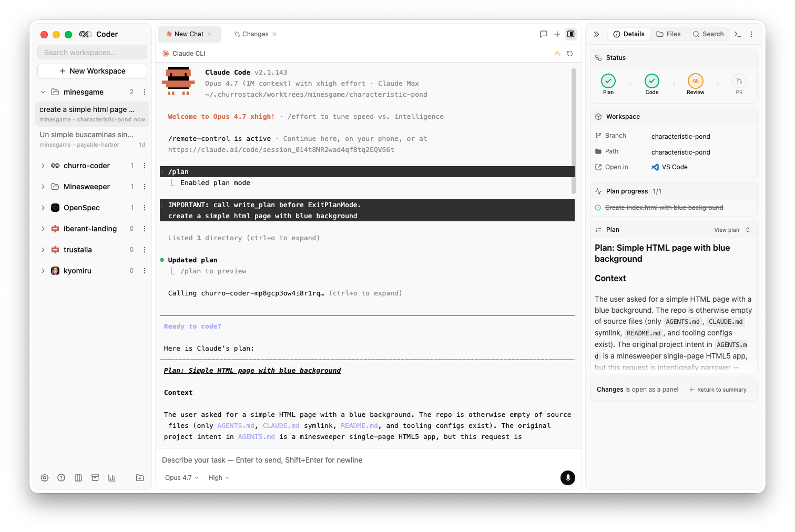Collapse the minesgame project group

(43, 92)
